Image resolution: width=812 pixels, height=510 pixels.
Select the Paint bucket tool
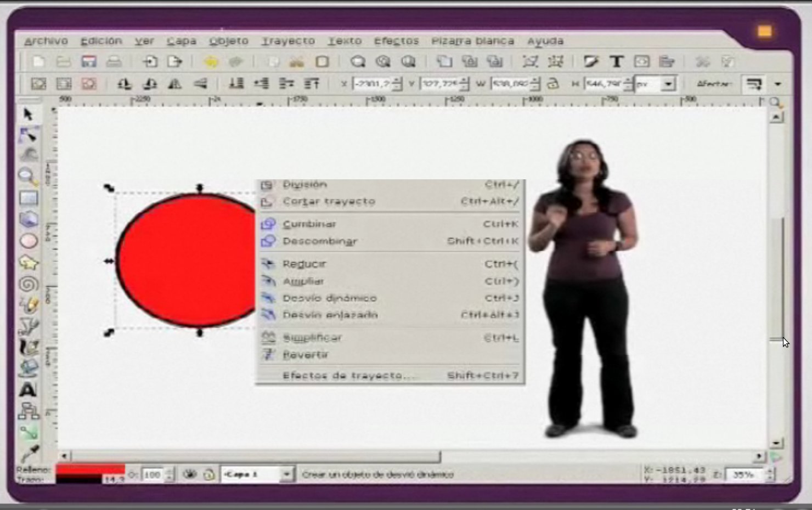click(x=29, y=368)
